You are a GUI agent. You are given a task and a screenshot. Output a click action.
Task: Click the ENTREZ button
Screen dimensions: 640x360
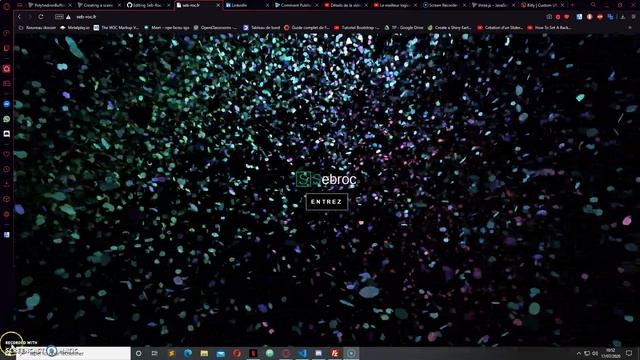click(327, 202)
